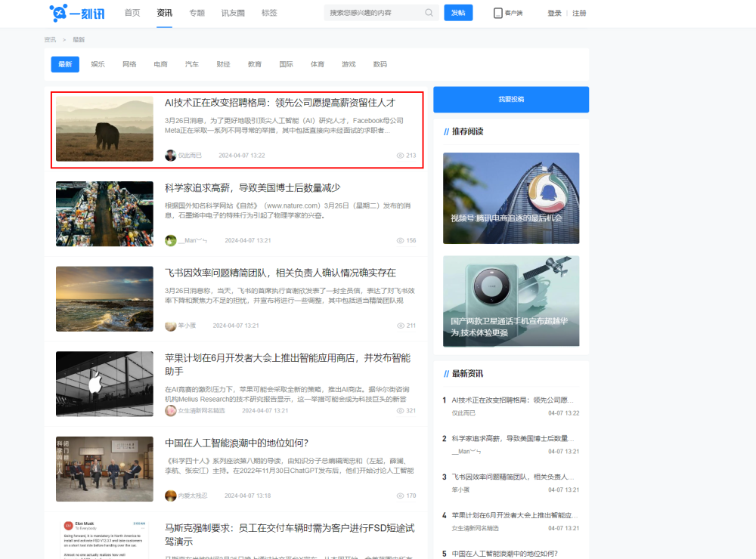The image size is (756, 559).
Task: Open the 专题 navigation item
Action: coord(197,13)
